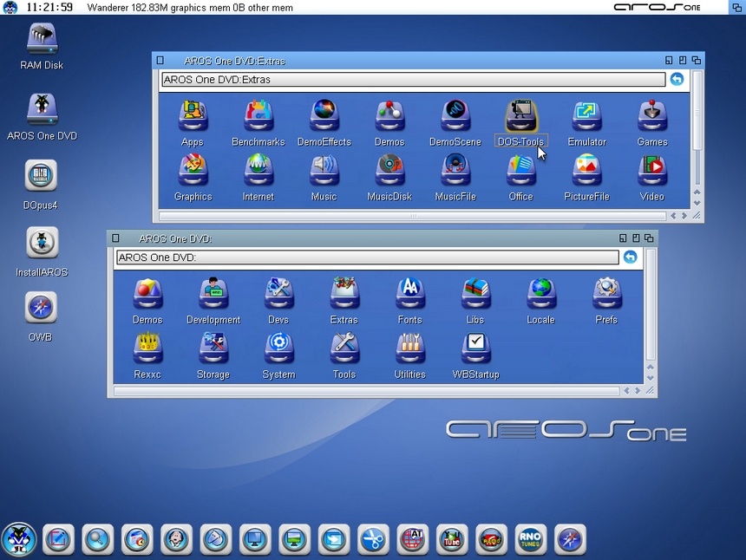Click back arrow in AROS One DVD window
This screenshot has height=560, width=746.
click(x=630, y=257)
